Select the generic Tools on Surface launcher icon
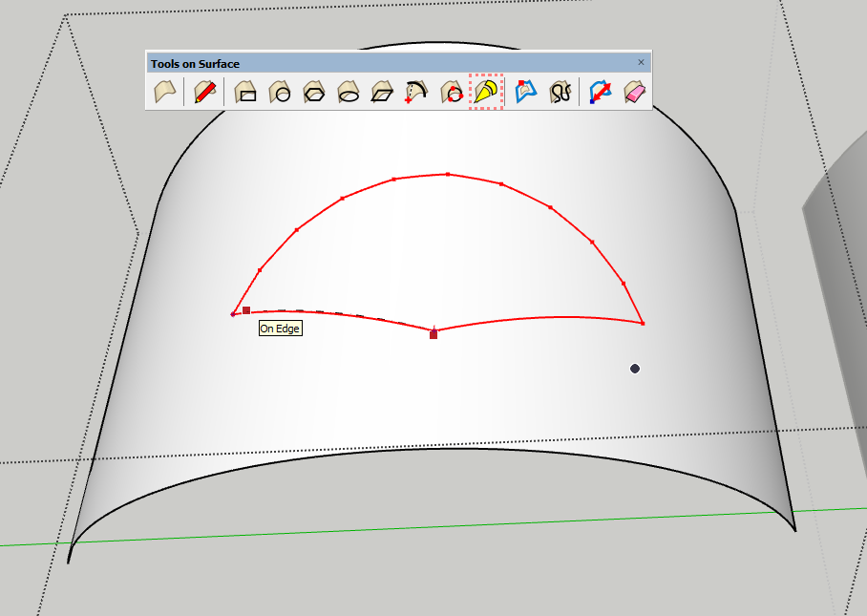The height and width of the screenshot is (616, 867). pyautogui.click(x=165, y=93)
